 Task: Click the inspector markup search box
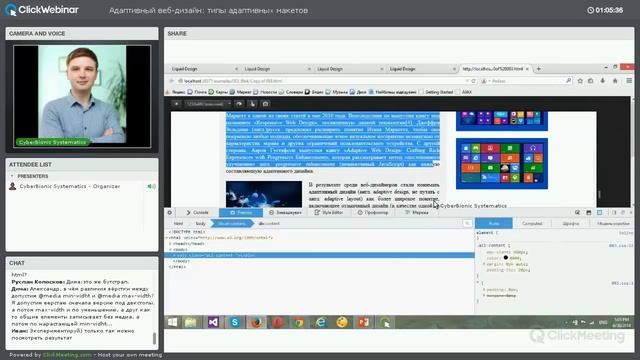[467, 223]
